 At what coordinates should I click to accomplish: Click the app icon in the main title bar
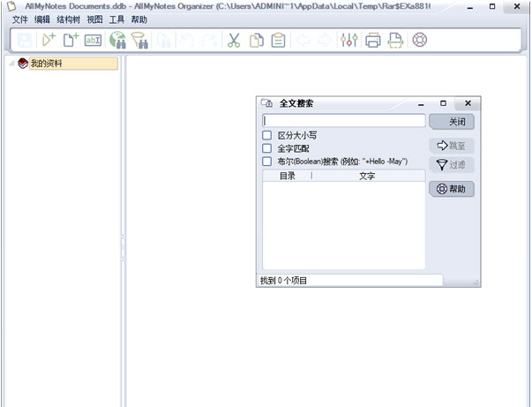(x=11, y=6)
